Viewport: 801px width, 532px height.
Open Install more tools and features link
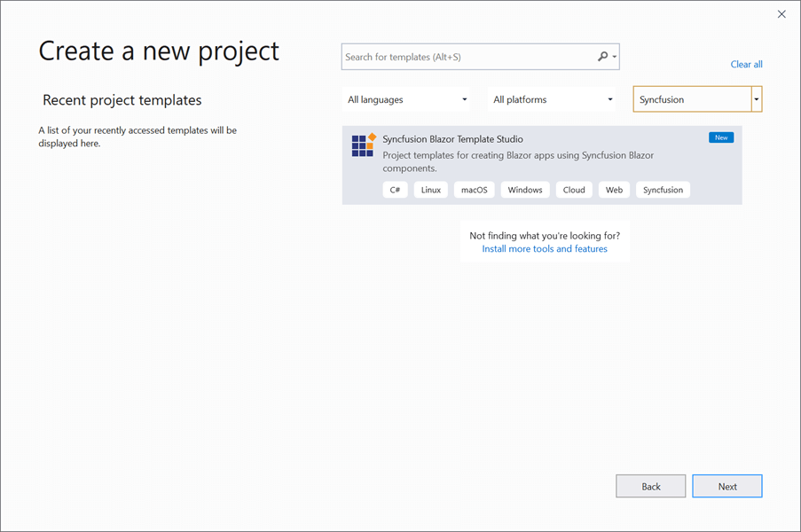[x=545, y=249]
